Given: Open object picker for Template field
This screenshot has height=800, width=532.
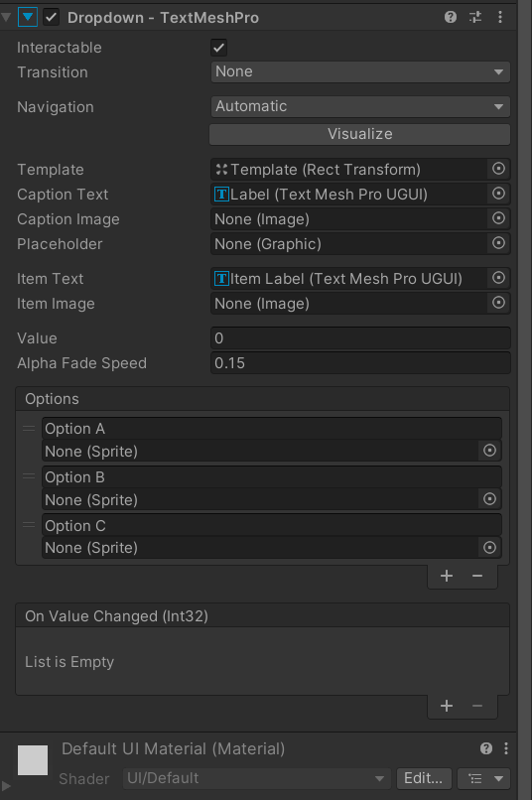Looking at the screenshot, I should click(x=498, y=169).
